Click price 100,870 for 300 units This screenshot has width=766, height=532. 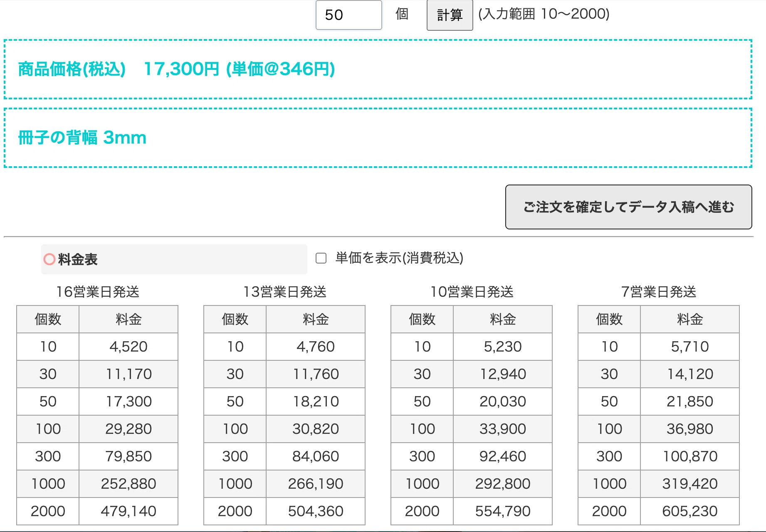pyautogui.click(x=690, y=456)
